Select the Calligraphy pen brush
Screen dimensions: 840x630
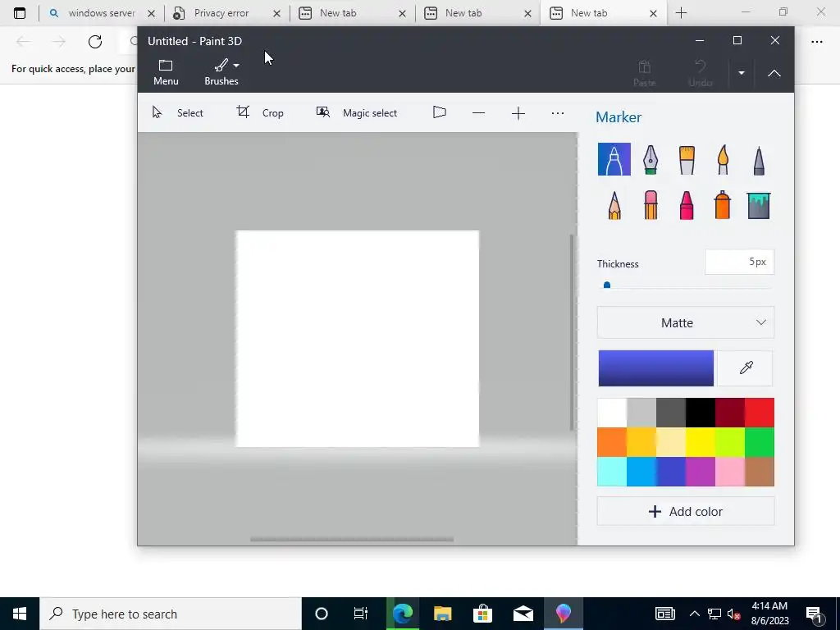coord(651,160)
